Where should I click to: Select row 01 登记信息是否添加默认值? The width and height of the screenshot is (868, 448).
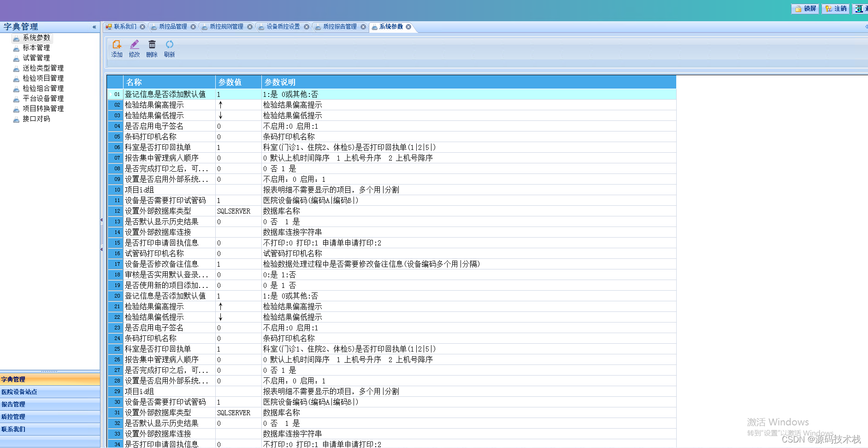392,94
